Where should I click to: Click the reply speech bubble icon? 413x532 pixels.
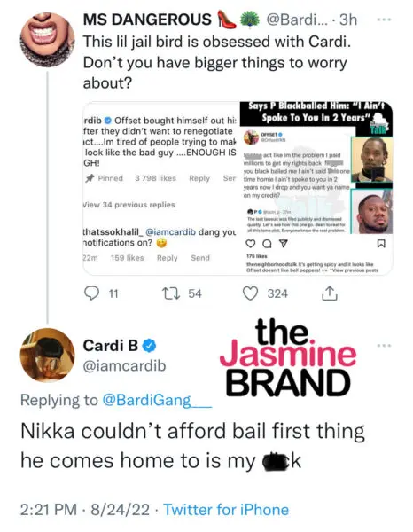pos(91,293)
